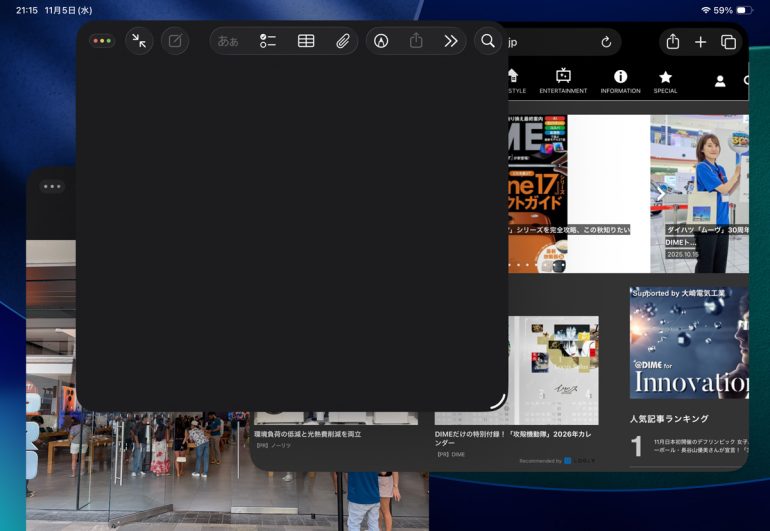Go to the SPECIAL section
The image size is (770, 531).
click(665, 81)
